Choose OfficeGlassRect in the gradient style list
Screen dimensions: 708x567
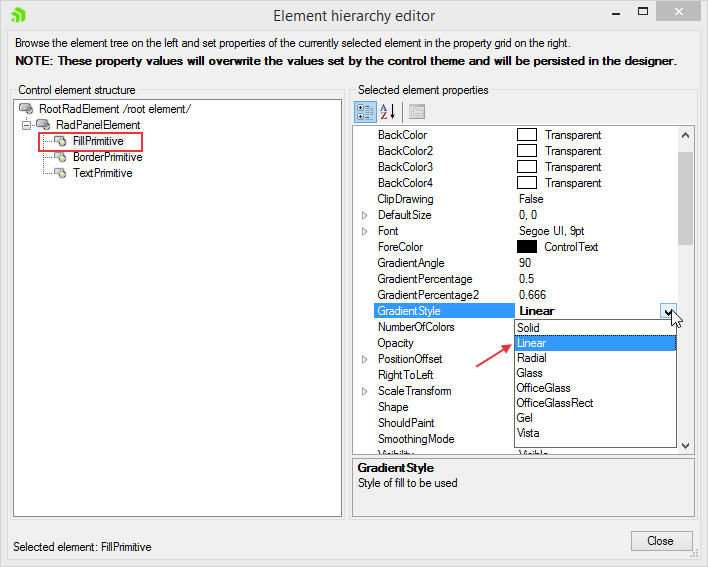(x=595, y=403)
